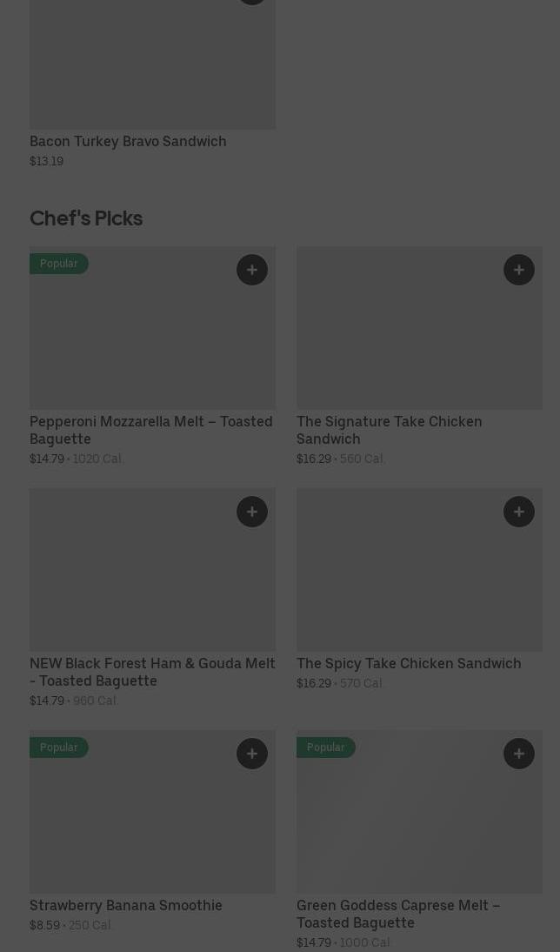Viewport: 560px width, 952px height.
Task: Add Green Goddess Caprese Melt plus icon
Action: tap(519, 754)
